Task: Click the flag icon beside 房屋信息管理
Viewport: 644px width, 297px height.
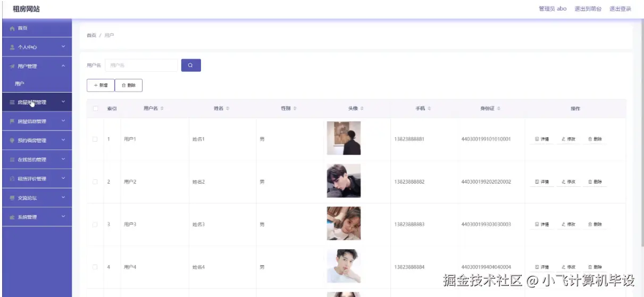Action: tap(12, 121)
